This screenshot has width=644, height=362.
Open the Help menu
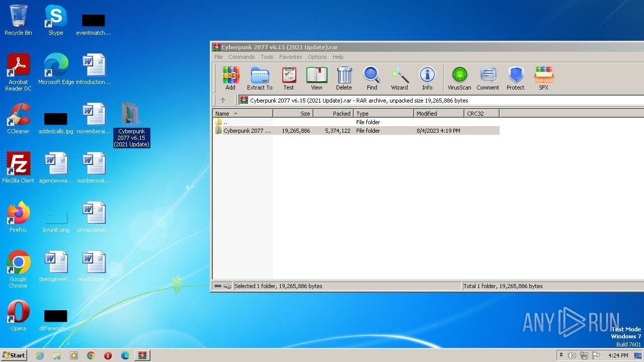click(x=338, y=57)
